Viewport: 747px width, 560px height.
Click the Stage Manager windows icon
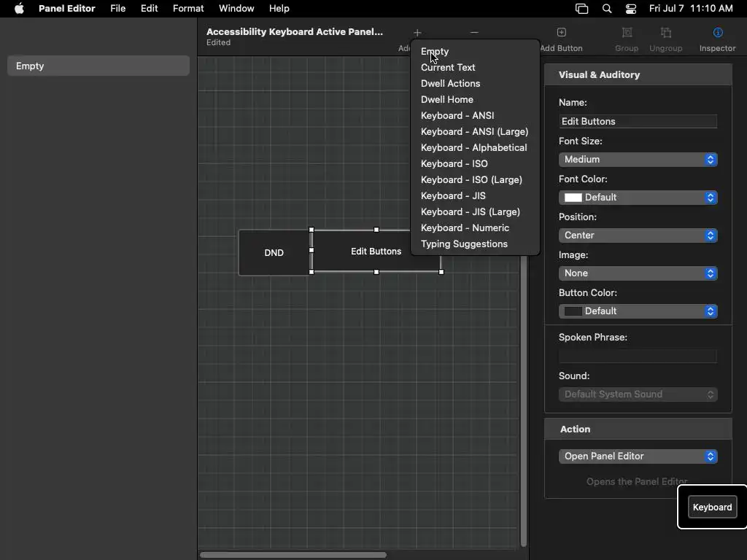pyautogui.click(x=581, y=9)
